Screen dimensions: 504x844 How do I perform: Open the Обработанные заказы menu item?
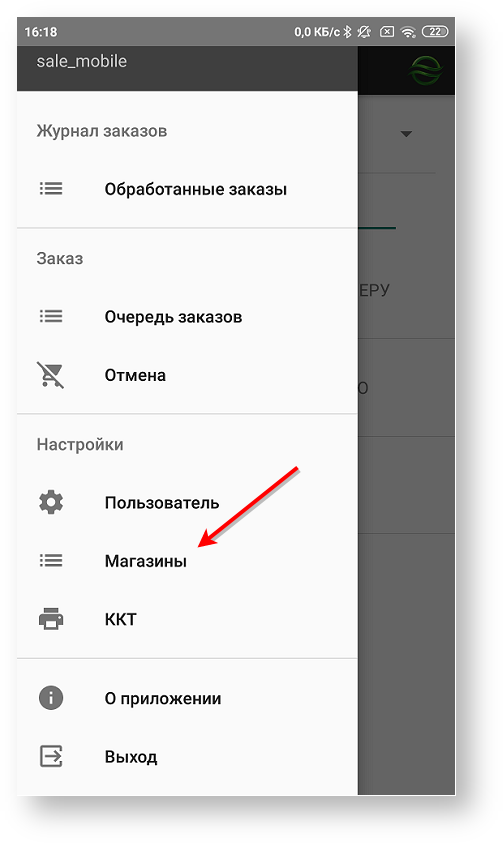(187, 189)
